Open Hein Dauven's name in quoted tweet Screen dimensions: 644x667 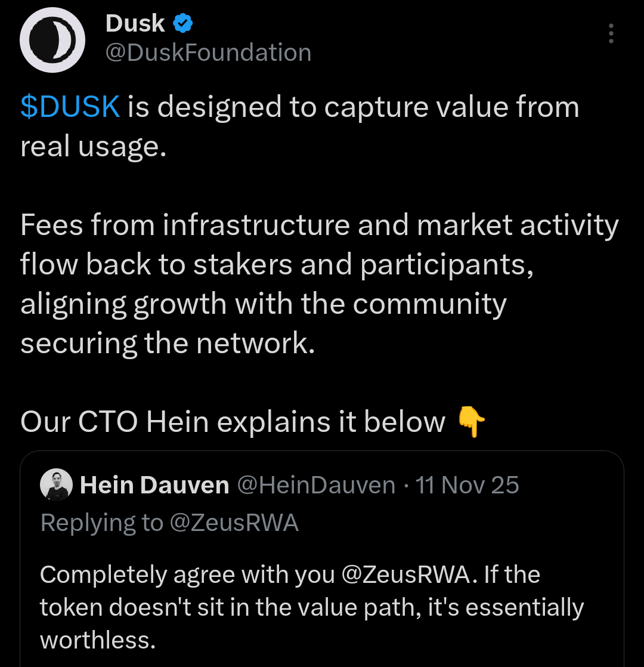click(x=154, y=485)
